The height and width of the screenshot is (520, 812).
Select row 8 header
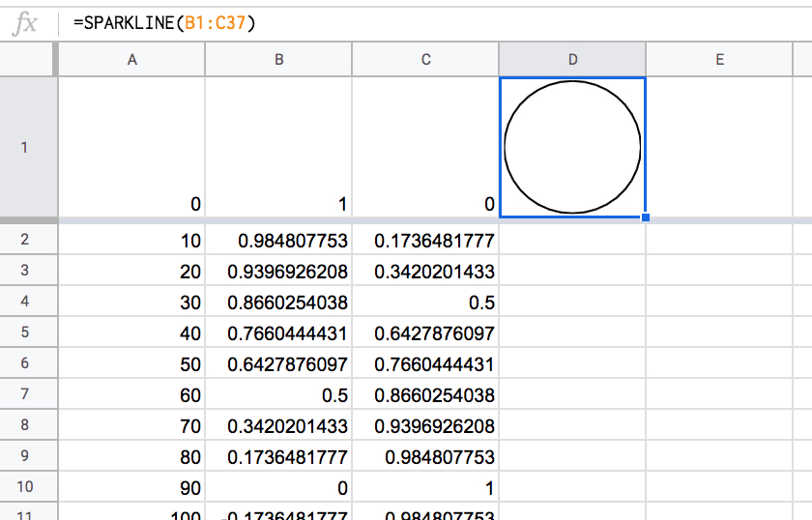click(x=24, y=424)
